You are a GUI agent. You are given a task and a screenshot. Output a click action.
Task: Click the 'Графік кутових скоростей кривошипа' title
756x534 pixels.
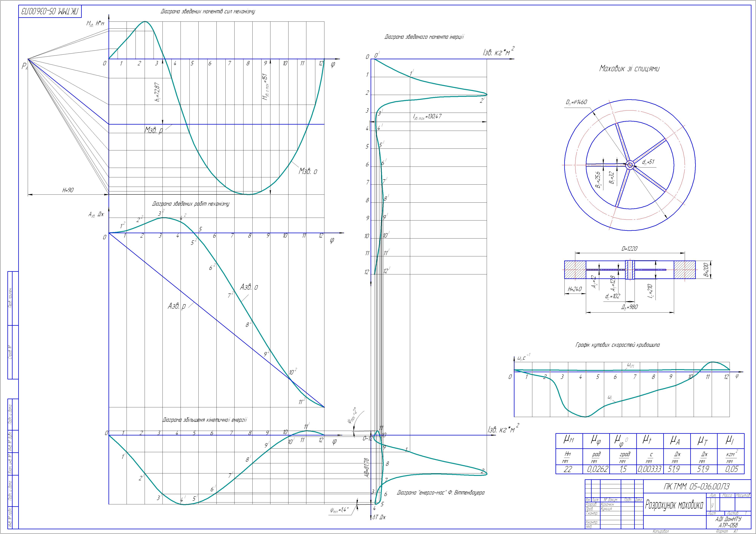coord(617,345)
